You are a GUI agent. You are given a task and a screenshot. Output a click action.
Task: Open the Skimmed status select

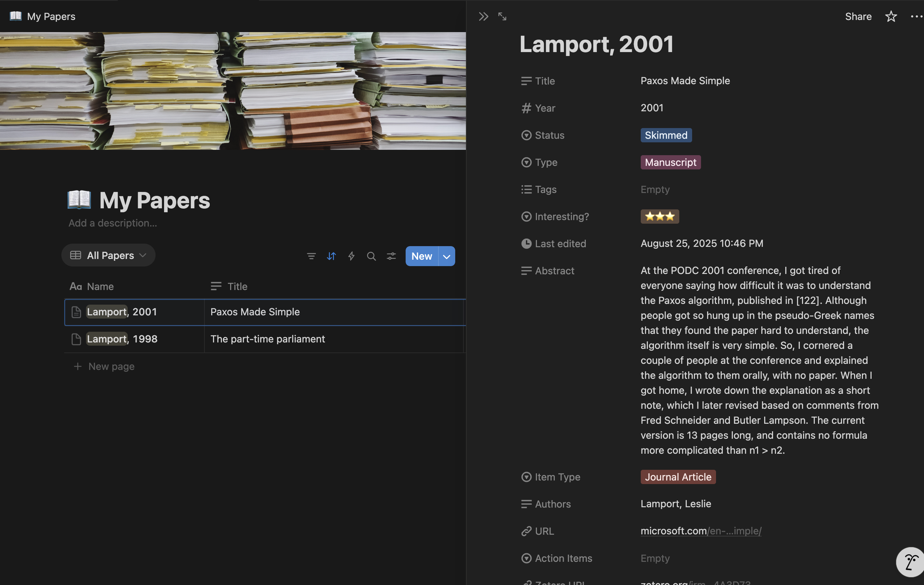coord(666,135)
